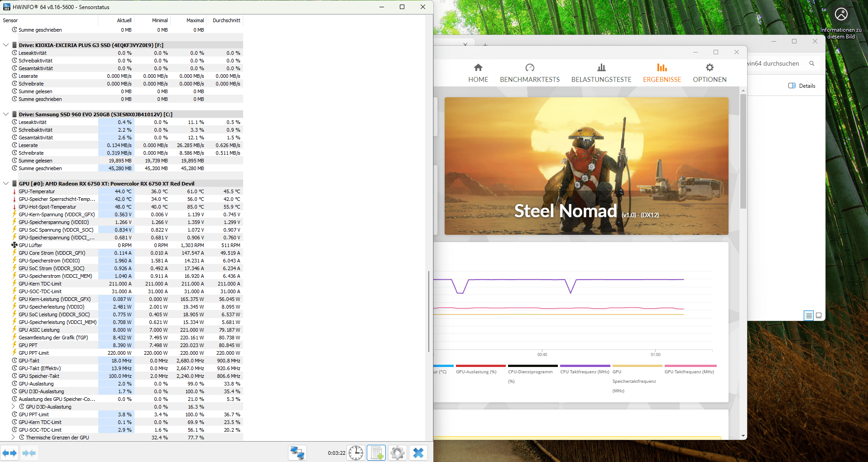Screen dimensions: 868x462
Task: Click the thermometer icon beside GPU-Temperatur
Action: click(14, 191)
